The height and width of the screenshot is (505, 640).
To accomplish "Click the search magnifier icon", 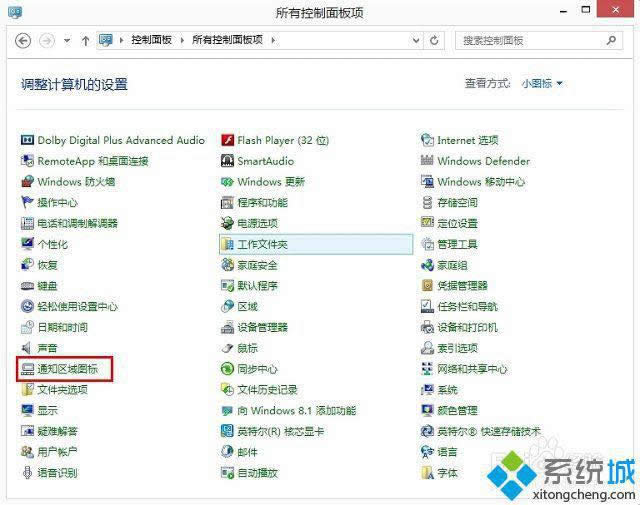I will (x=611, y=40).
